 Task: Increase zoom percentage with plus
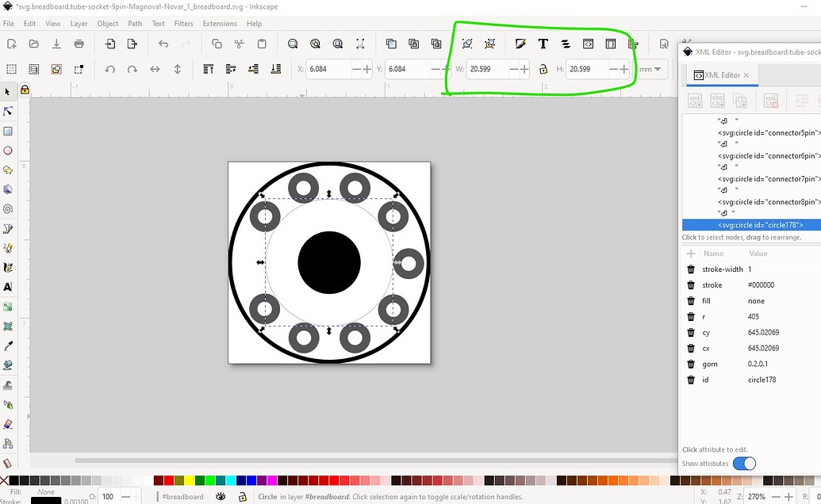pos(788,497)
